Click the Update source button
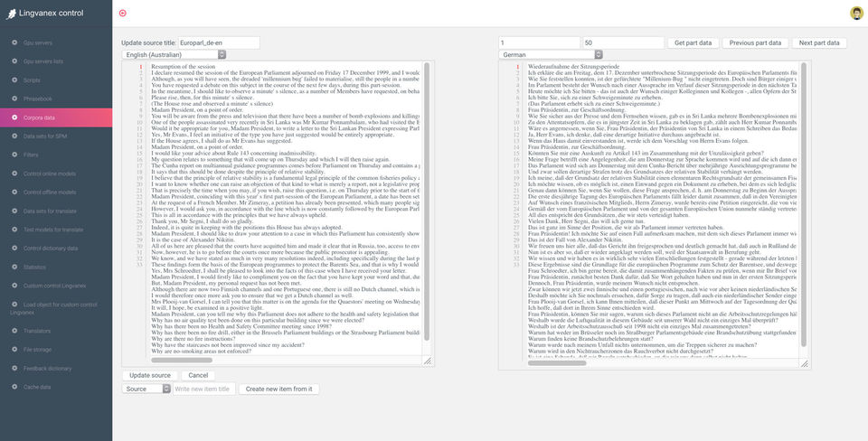This screenshot has width=868, height=441. (x=150, y=376)
